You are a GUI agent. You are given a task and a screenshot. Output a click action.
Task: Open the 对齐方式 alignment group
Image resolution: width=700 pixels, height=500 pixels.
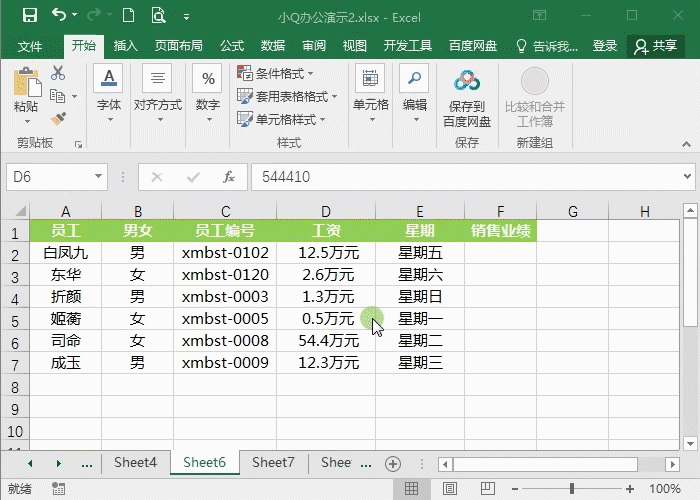pyautogui.click(x=158, y=94)
